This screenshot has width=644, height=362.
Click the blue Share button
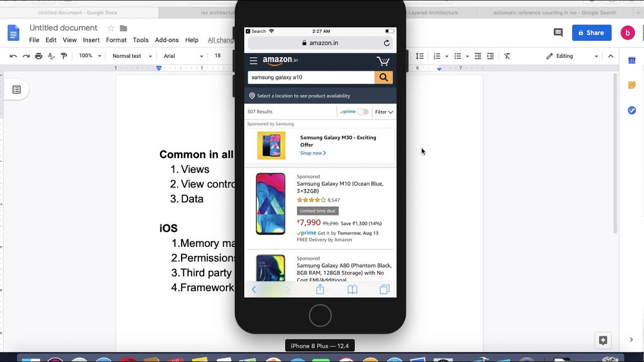pyautogui.click(x=592, y=33)
